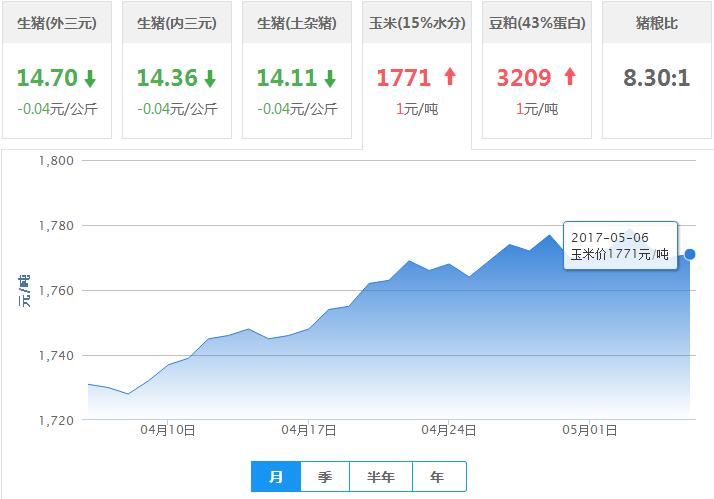Click the 8.30:1 ratio value
714x499 pixels.
pos(657,78)
